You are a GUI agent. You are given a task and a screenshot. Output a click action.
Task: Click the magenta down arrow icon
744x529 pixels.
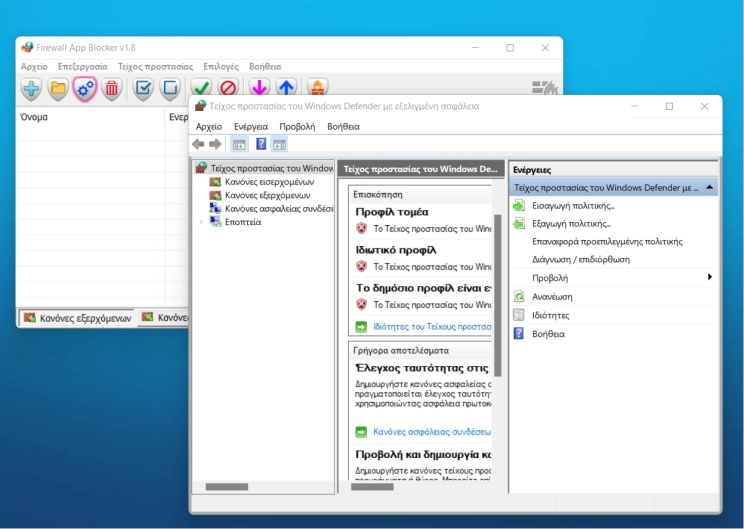coord(259,87)
